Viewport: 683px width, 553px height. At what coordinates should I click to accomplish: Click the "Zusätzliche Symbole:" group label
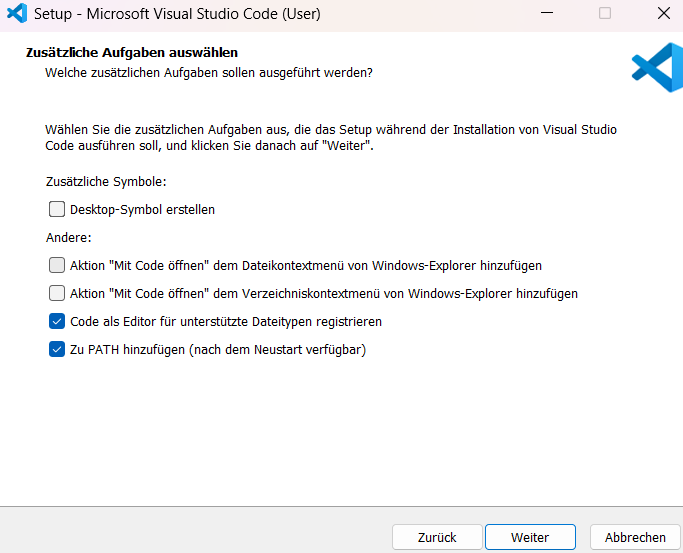point(106,182)
